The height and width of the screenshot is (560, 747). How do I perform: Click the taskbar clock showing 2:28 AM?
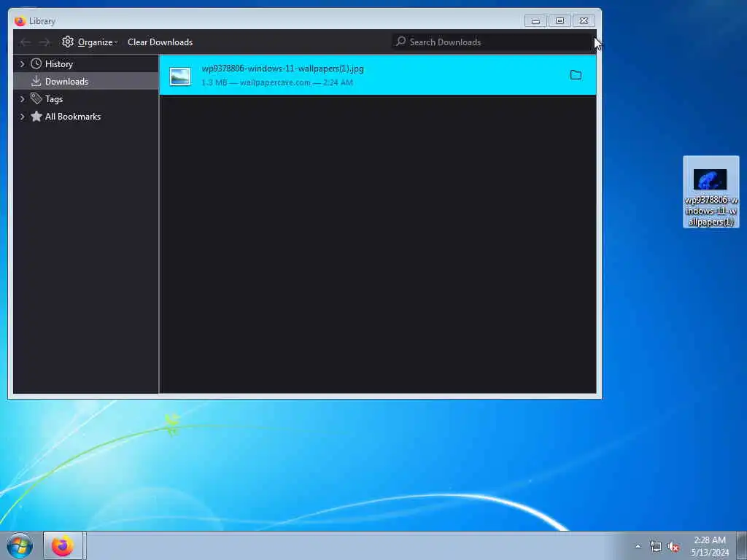tap(710, 546)
